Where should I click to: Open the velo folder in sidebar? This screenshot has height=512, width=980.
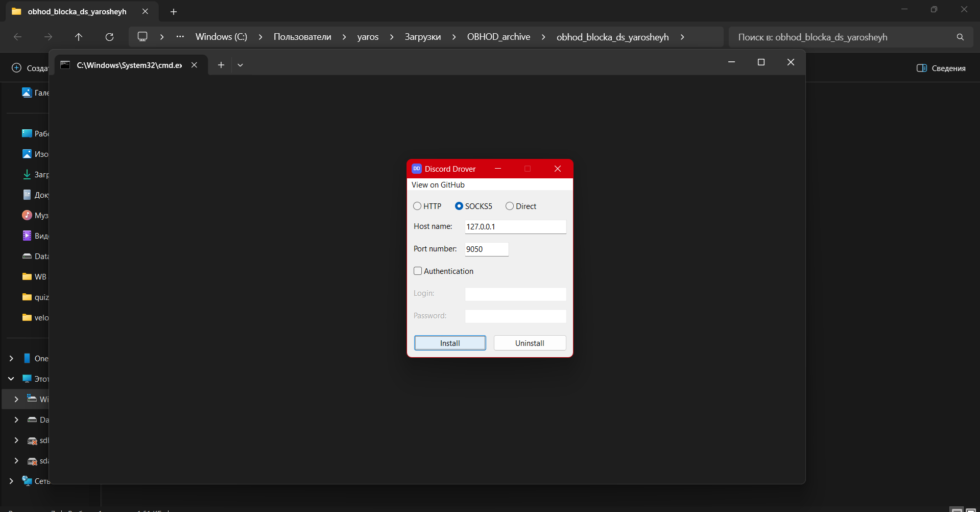pos(35,317)
